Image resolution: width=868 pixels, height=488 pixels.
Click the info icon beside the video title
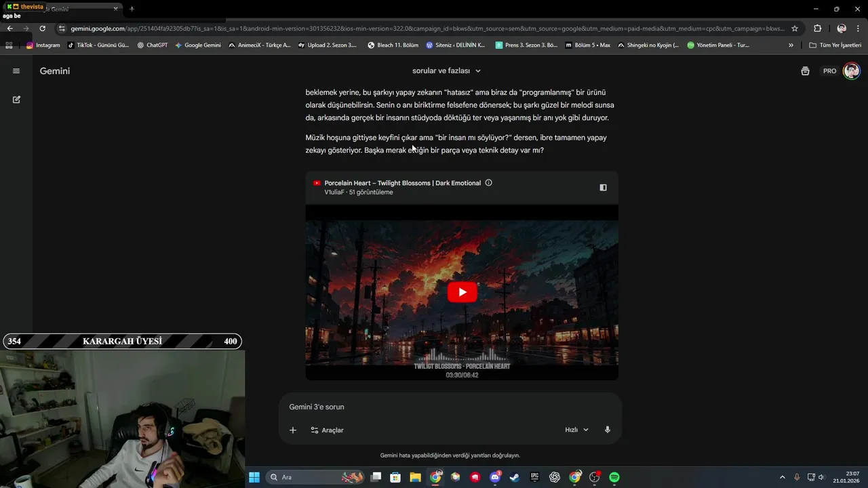coord(488,183)
